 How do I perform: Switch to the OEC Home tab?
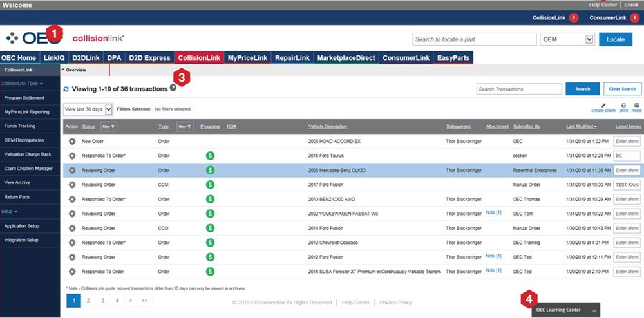tap(19, 58)
